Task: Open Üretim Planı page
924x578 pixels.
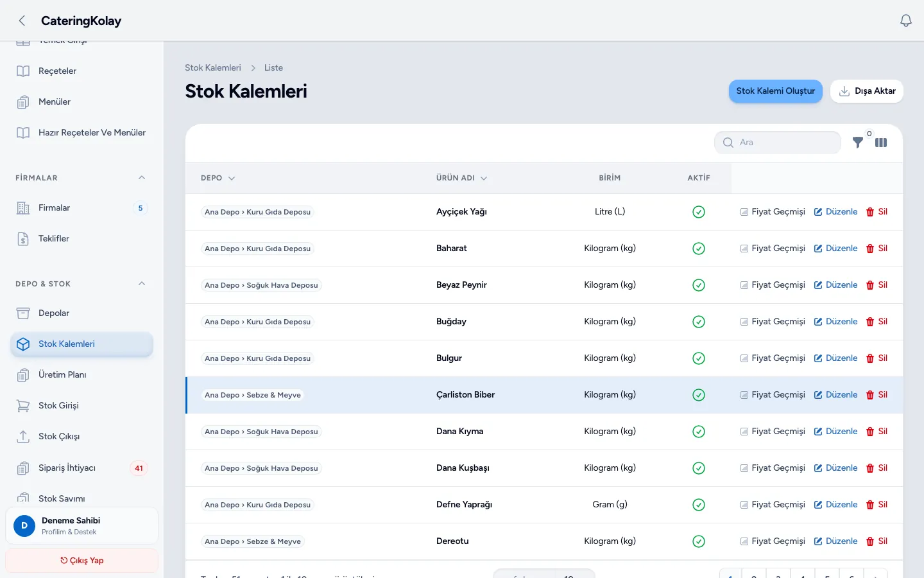Action: pos(81,375)
